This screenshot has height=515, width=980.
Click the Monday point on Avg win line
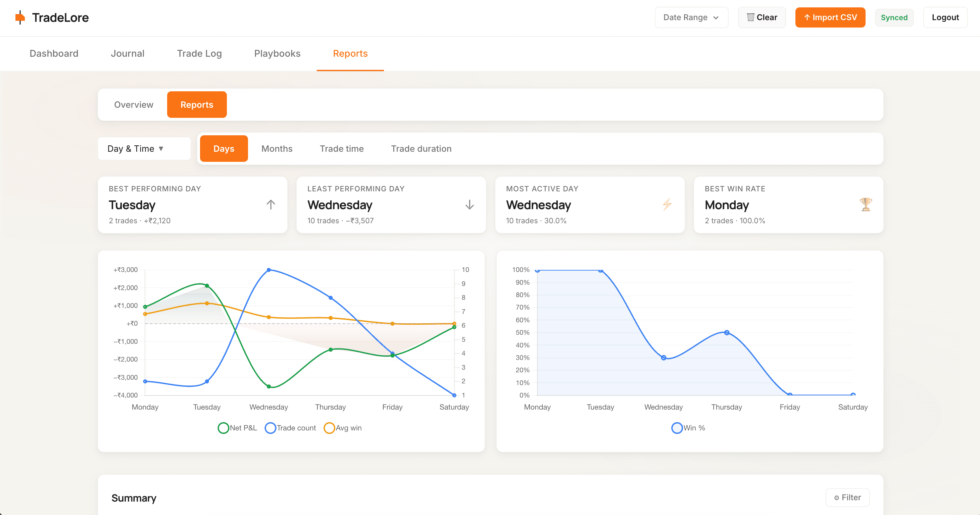145,314
